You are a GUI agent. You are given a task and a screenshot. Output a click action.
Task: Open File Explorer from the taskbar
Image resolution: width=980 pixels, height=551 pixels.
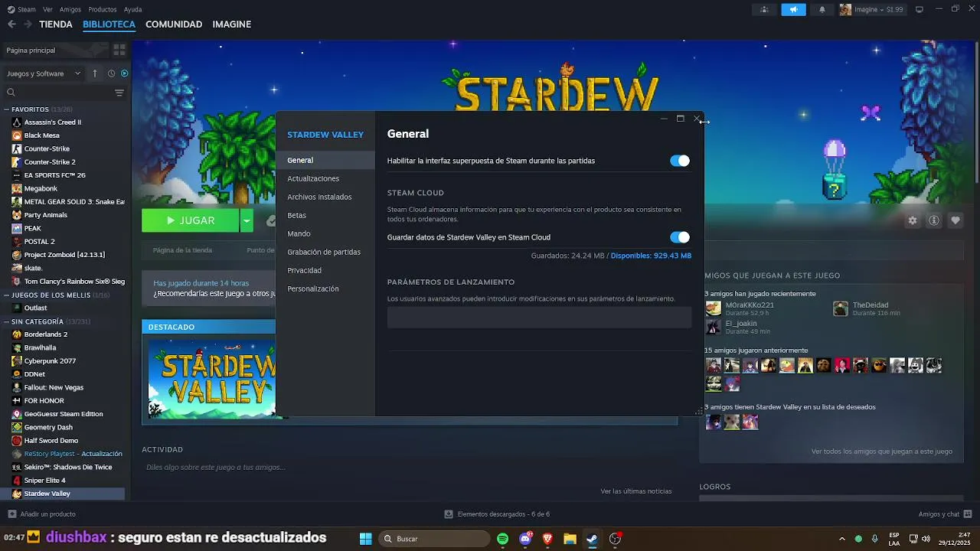570,539
